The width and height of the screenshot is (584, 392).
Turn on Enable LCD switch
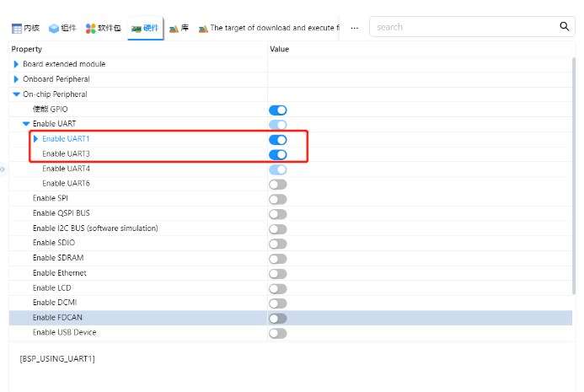click(278, 289)
